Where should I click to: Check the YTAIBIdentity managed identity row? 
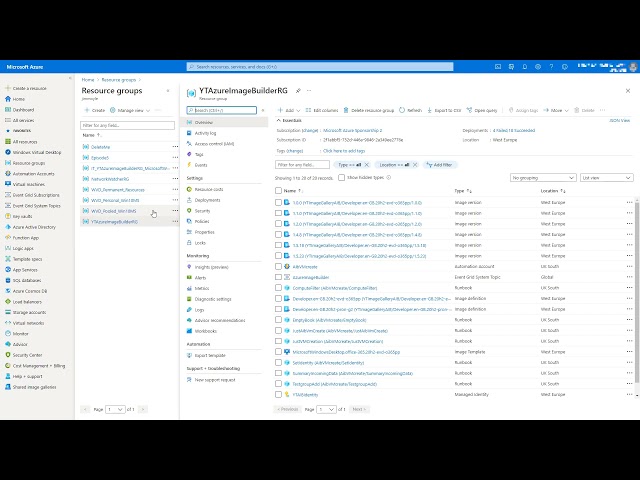tap(278, 395)
